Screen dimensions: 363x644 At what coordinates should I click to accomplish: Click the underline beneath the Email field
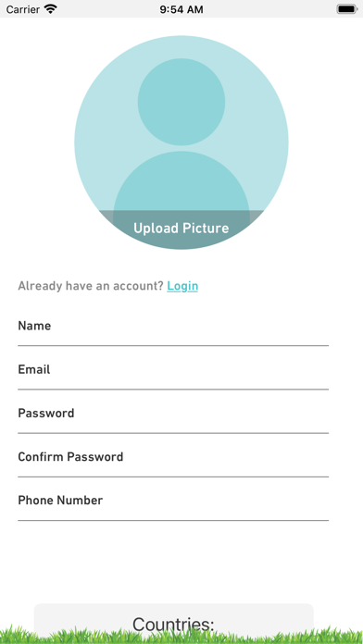coord(173,390)
